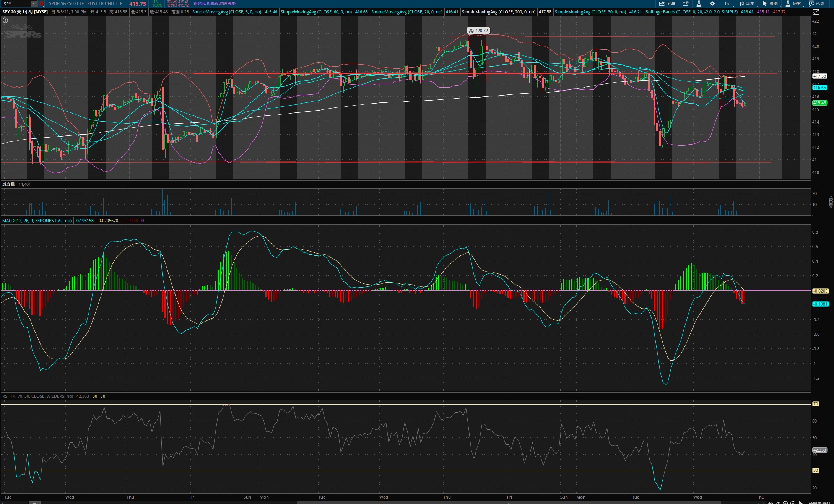
Task: Click the BollingerBands study label
Action: click(x=691, y=12)
